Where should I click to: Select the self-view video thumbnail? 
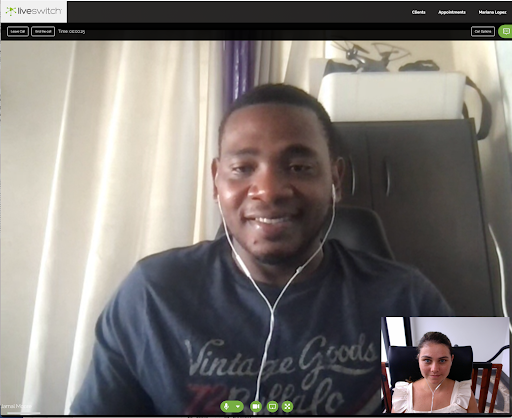pyautogui.click(x=445, y=365)
